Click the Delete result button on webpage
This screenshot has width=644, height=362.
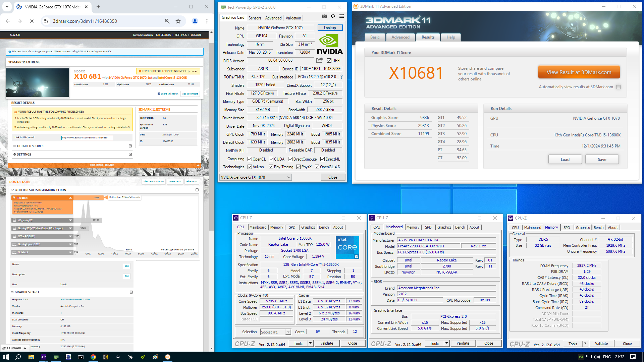pyautogui.click(x=175, y=182)
